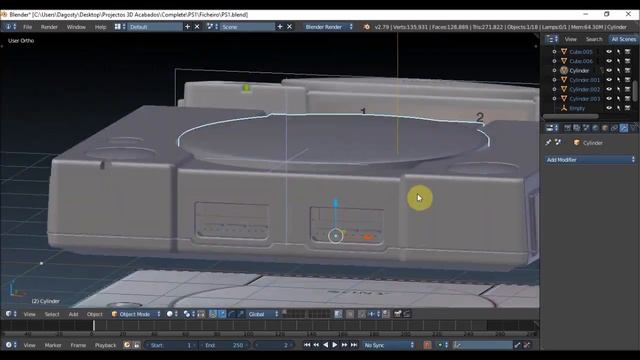Screen dimensions: 640x360
Task: Expand the Cylinder tree row
Action: [554, 71]
